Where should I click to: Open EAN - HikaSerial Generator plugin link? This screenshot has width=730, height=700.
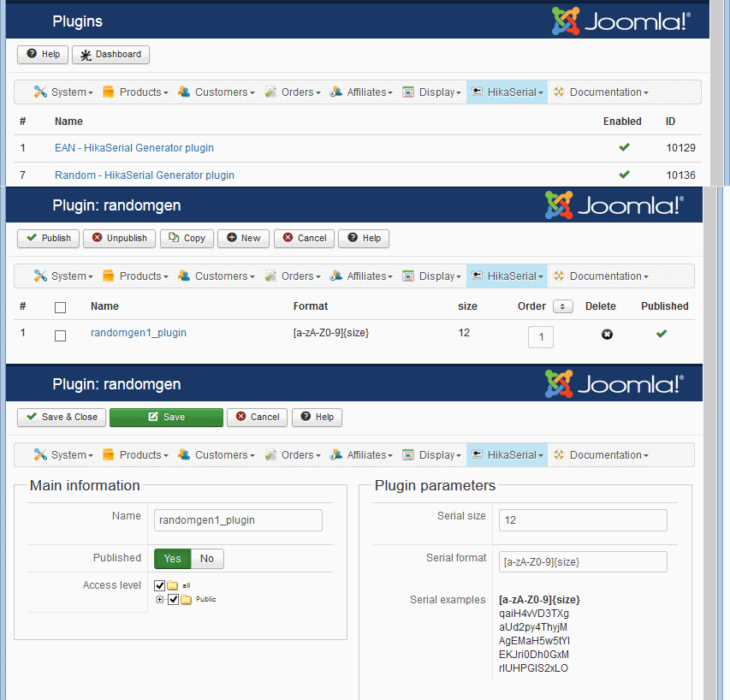[x=134, y=148]
